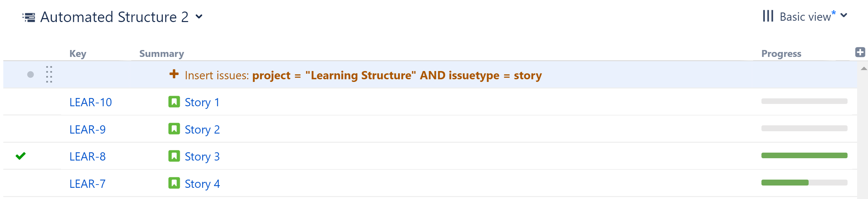Click the Story icon next to Story 4
Viewport: 868px width, 199px height.
[x=174, y=183]
